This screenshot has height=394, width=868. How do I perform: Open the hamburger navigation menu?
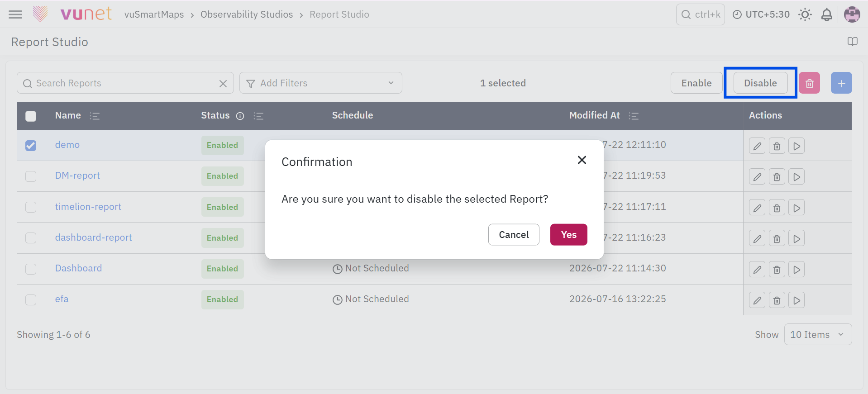click(15, 14)
